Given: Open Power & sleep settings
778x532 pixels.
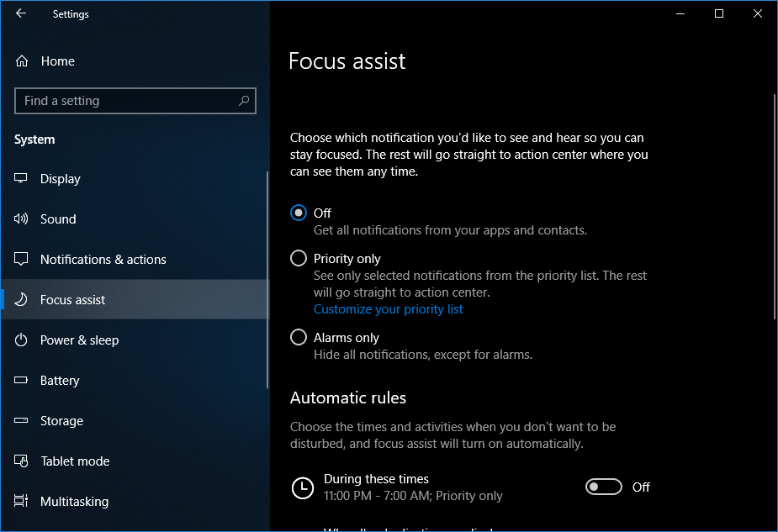Looking at the screenshot, I should tap(81, 340).
